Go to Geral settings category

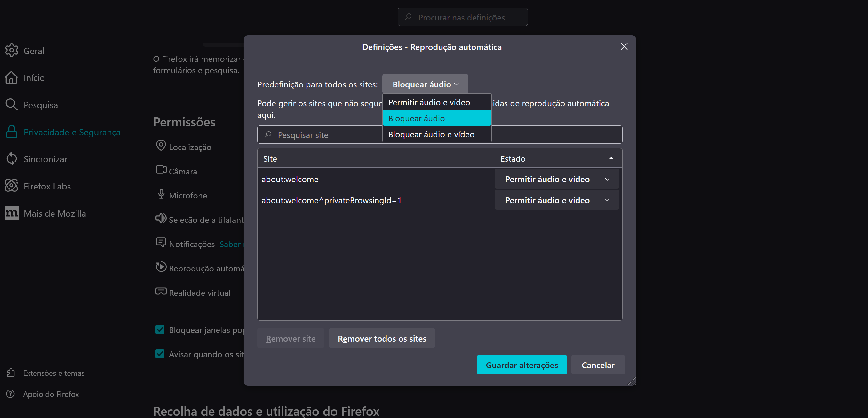(34, 51)
